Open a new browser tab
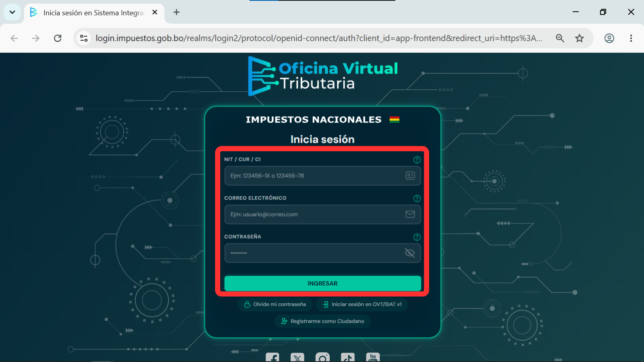The height and width of the screenshot is (362, 644). click(x=176, y=12)
